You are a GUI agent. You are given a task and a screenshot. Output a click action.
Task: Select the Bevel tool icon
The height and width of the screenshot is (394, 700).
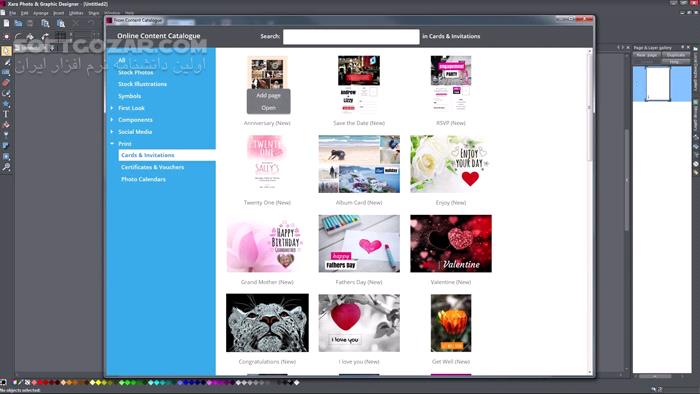[x=6, y=157]
